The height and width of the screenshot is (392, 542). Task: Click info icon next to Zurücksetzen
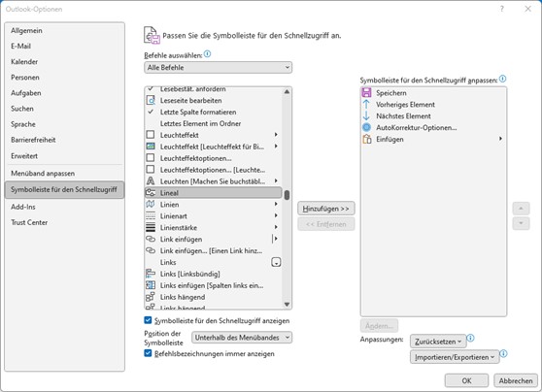click(470, 338)
